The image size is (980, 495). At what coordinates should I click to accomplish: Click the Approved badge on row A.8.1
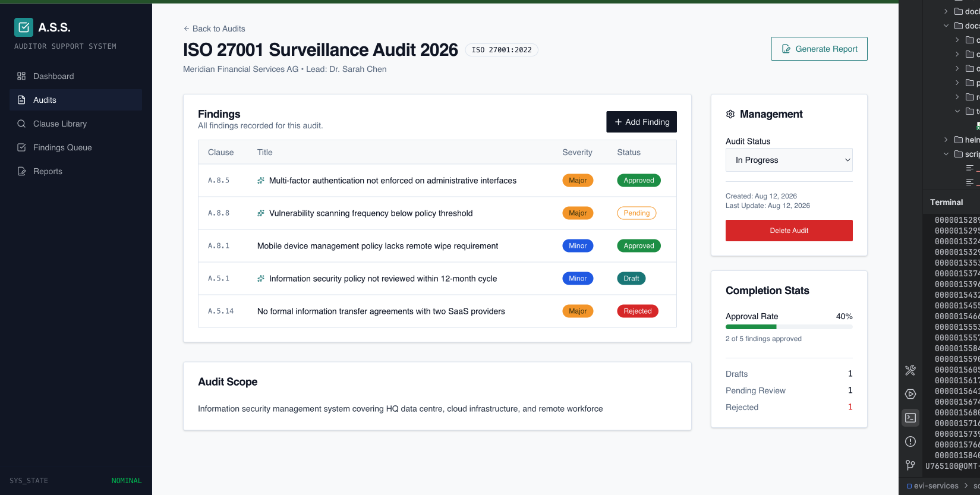coord(639,246)
